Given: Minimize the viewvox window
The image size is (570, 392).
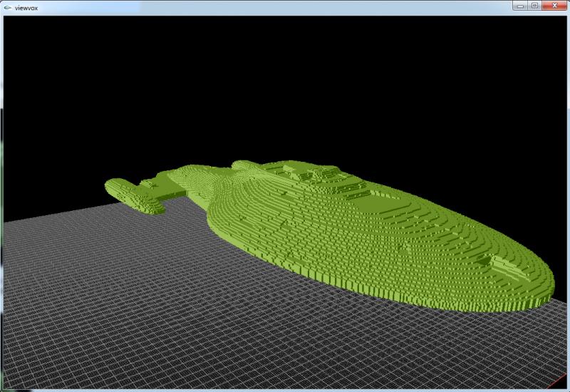Looking at the screenshot, I should pos(520,6).
